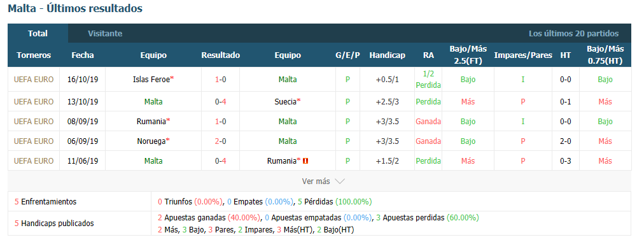Click the Ver más text to show more
Viewport: 644px width, 242px height.
316,181
